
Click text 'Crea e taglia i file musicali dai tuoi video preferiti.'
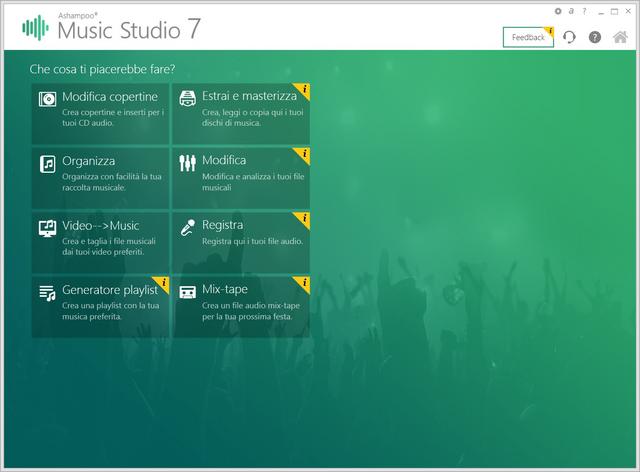point(109,246)
